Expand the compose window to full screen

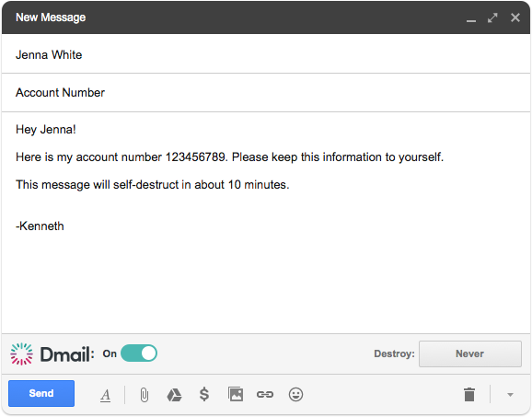click(492, 17)
